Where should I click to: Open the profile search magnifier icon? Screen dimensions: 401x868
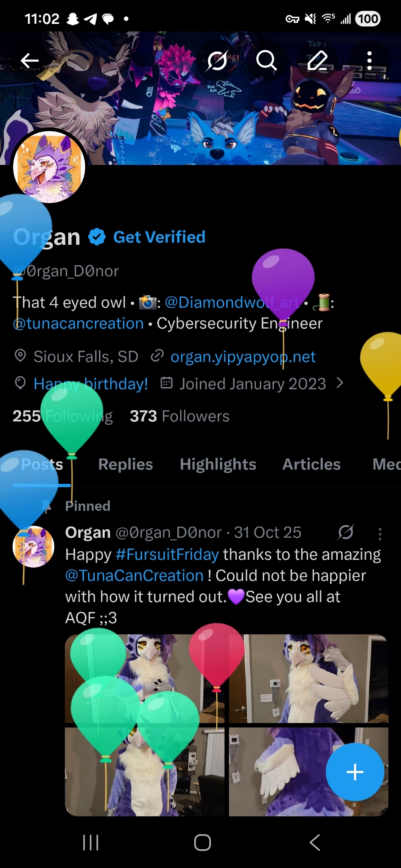coord(266,61)
